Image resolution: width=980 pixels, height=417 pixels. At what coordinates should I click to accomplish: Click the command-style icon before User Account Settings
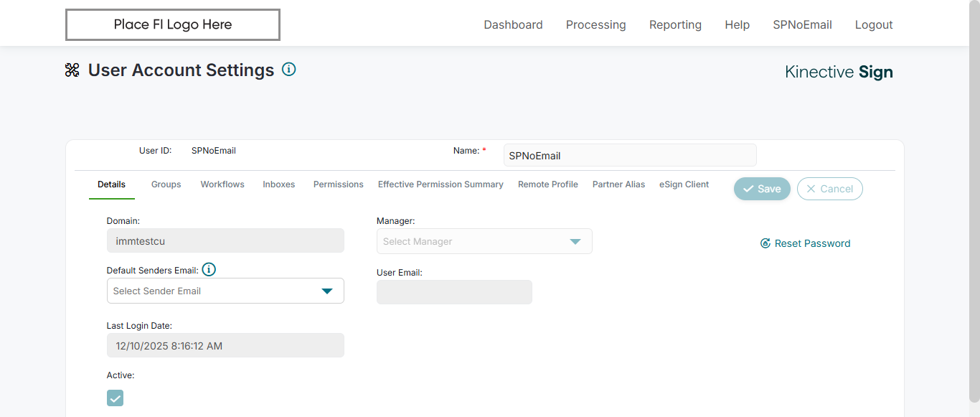tap(72, 70)
